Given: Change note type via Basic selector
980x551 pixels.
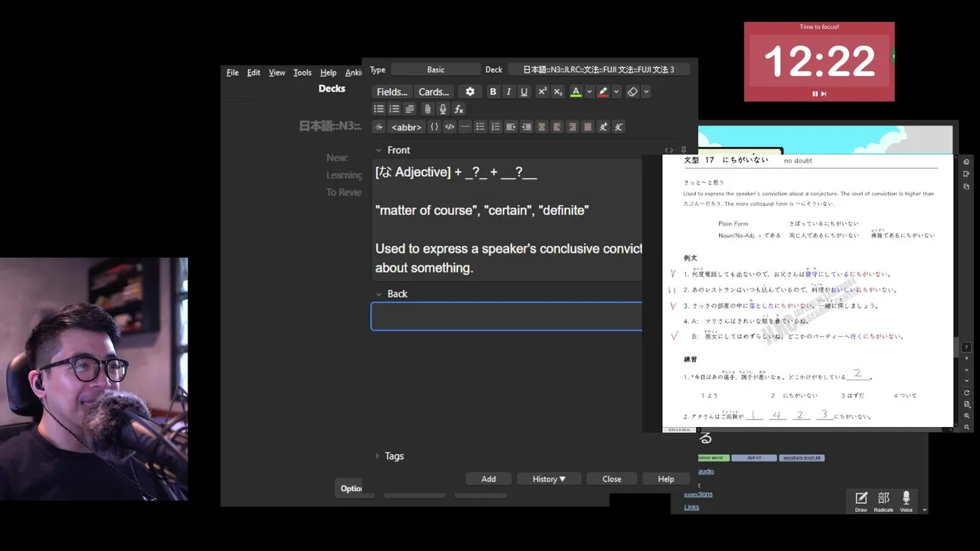Looking at the screenshot, I should coord(436,70).
